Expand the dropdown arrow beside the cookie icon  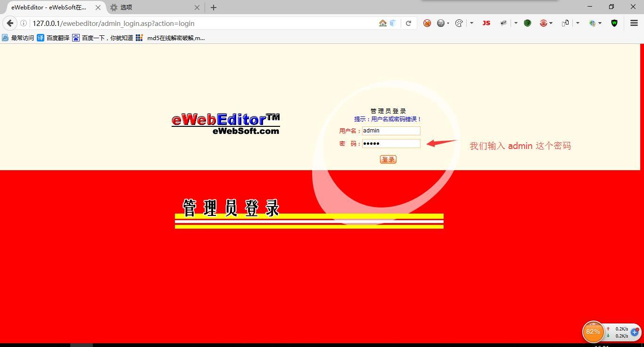point(471,23)
